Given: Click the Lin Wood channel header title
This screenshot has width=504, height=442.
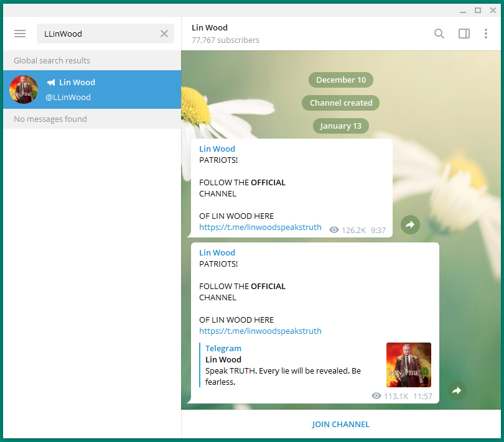Looking at the screenshot, I should [x=210, y=27].
